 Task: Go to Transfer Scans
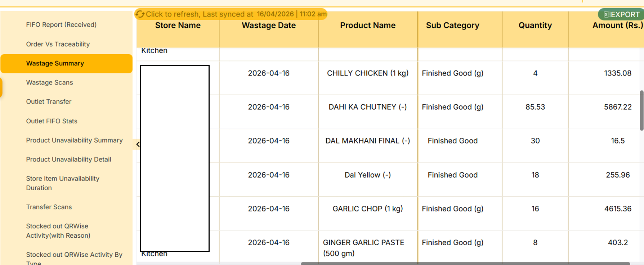pyautogui.click(x=49, y=207)
